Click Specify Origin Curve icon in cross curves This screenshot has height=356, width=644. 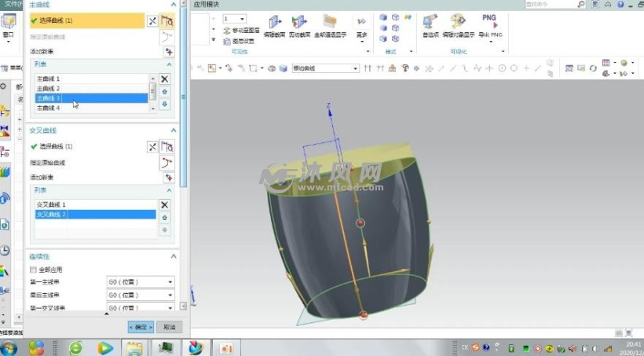click(166, 163)
